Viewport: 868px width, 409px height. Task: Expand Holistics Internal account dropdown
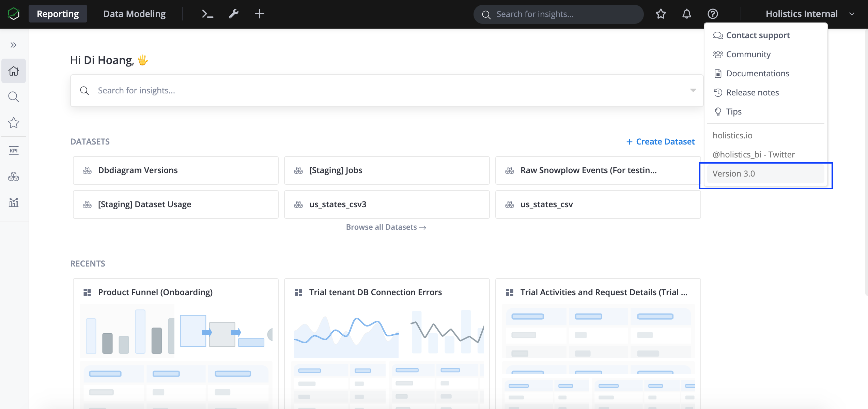tap(810, 14)
